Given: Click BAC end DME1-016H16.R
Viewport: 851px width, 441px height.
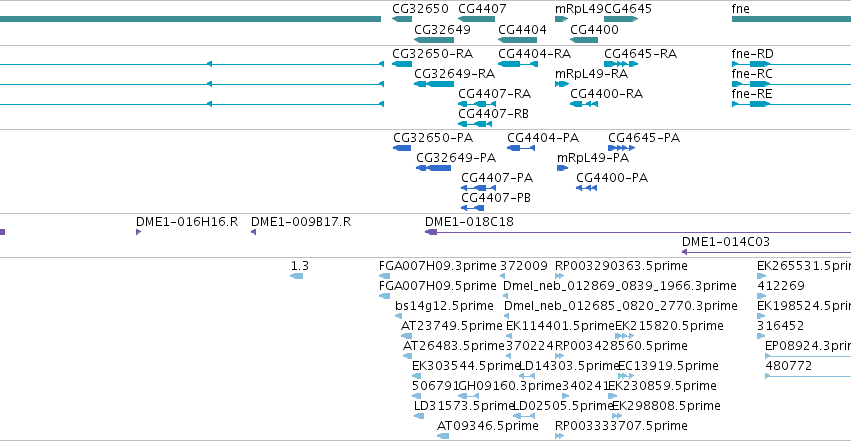Looking at the screenshot, I should (138, 232).
